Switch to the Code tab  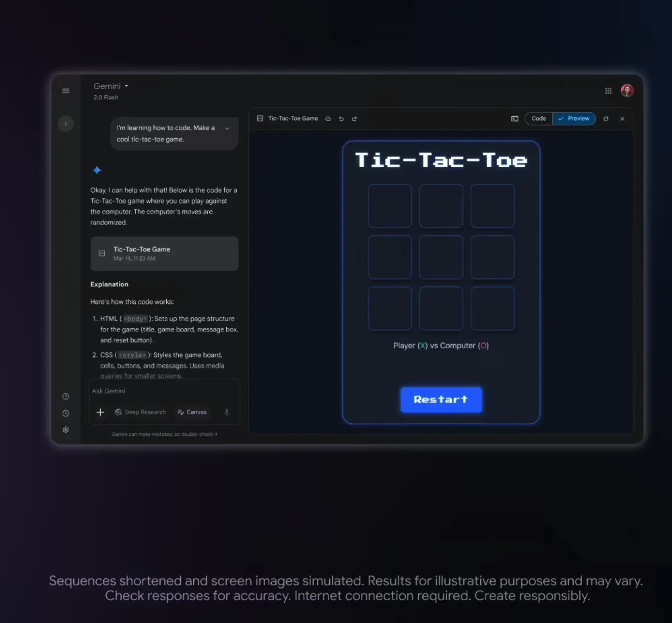click(x=539, y=118)
